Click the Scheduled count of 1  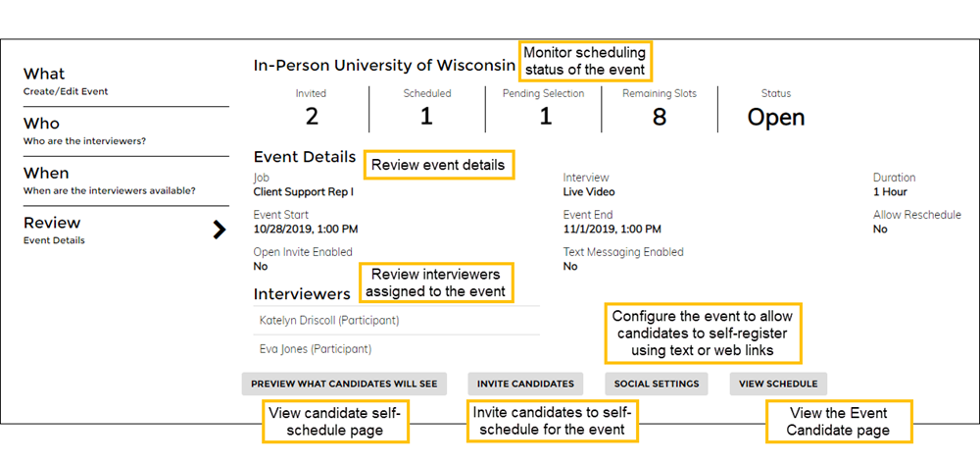pos(426,117)
